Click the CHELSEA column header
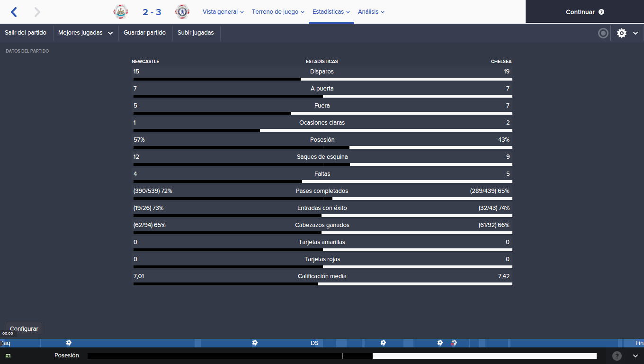This screenshot has width=644, height=364. click(501, 62)
